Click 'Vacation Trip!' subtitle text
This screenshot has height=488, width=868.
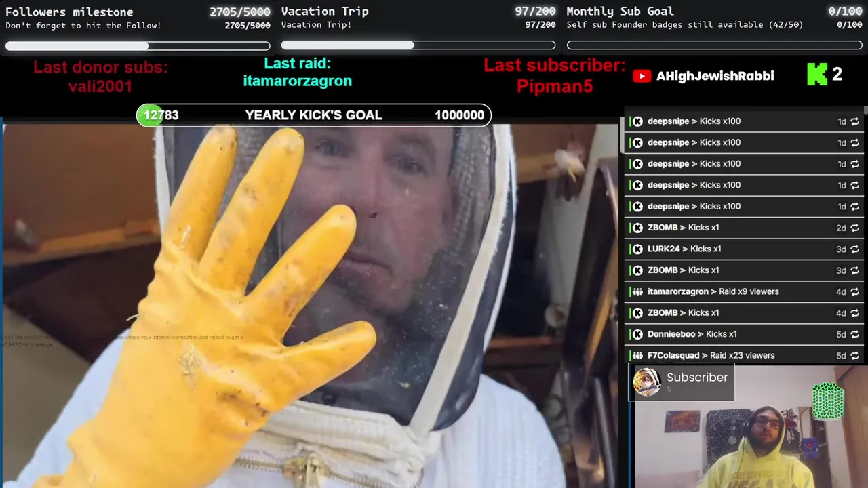[x=317, y=25]
